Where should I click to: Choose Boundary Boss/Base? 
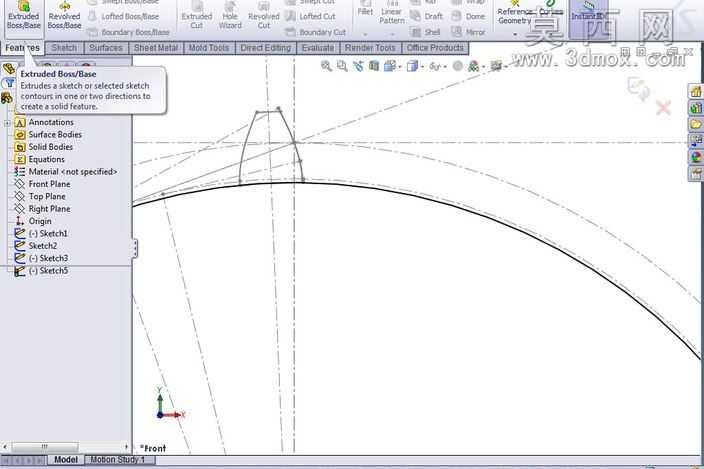(x=128, y=32)
